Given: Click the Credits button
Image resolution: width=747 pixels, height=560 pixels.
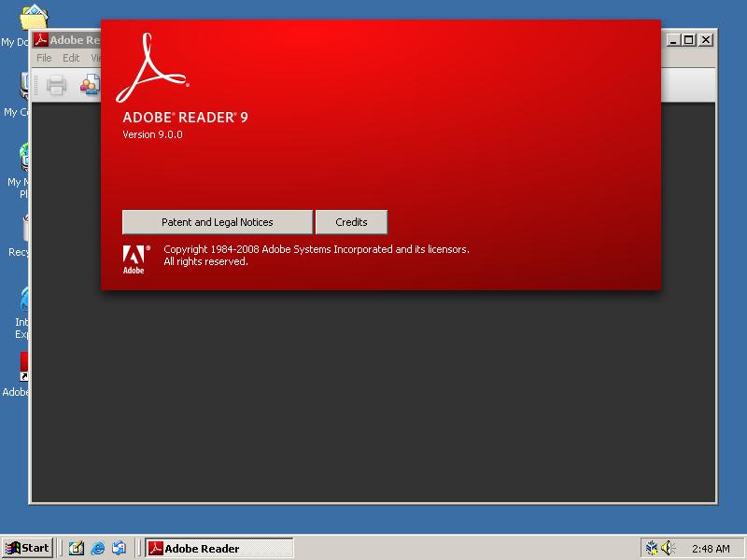Looking at the screenshot, I should click(352, 222).
